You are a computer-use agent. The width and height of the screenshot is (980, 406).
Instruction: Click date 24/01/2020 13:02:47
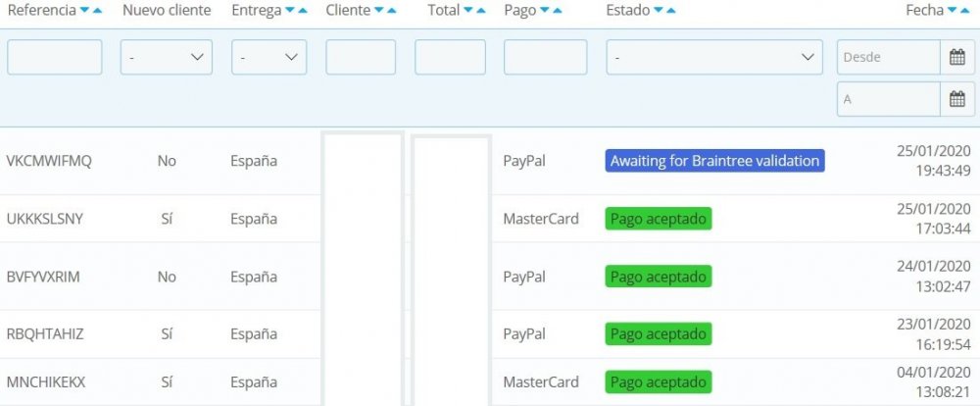click(x=934, y=276)
